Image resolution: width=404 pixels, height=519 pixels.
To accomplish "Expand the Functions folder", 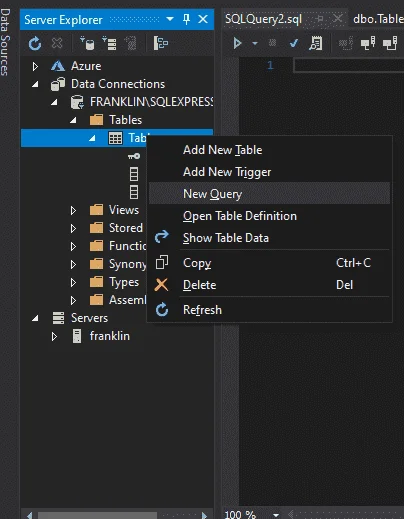I will click(x=73, y=247).
